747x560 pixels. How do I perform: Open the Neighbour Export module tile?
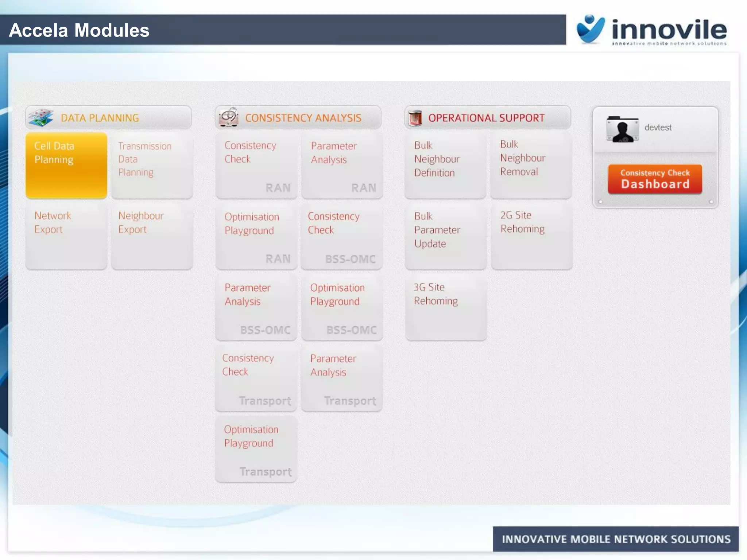pyautogui.click(x=152, y=236)
